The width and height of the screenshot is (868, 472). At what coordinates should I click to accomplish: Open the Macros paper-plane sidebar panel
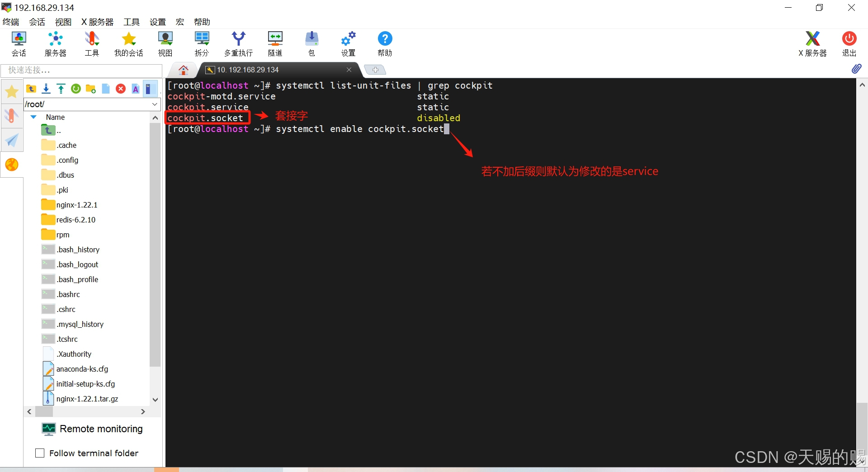click(x=12, y=141)
